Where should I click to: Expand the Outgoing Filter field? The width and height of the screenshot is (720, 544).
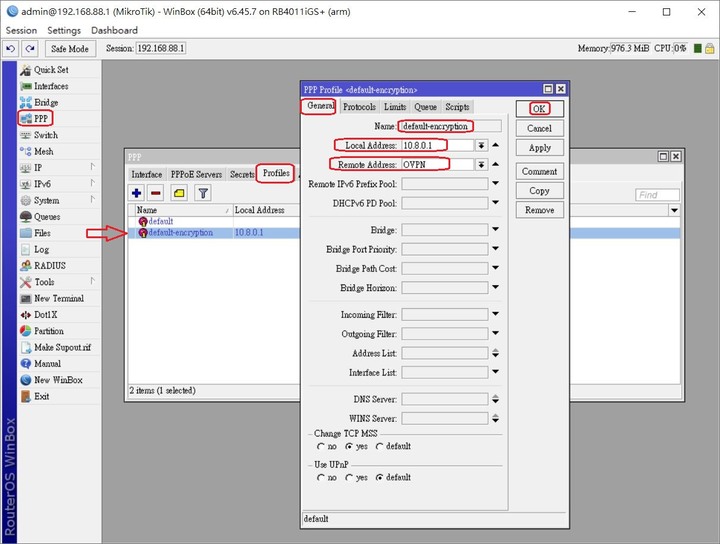coord(495,333)
